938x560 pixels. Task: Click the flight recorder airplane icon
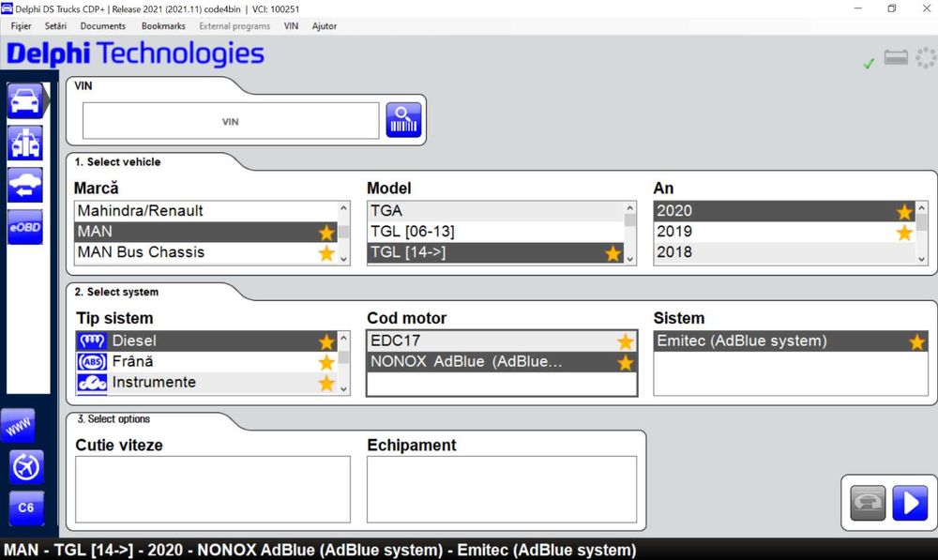point(26,467)
